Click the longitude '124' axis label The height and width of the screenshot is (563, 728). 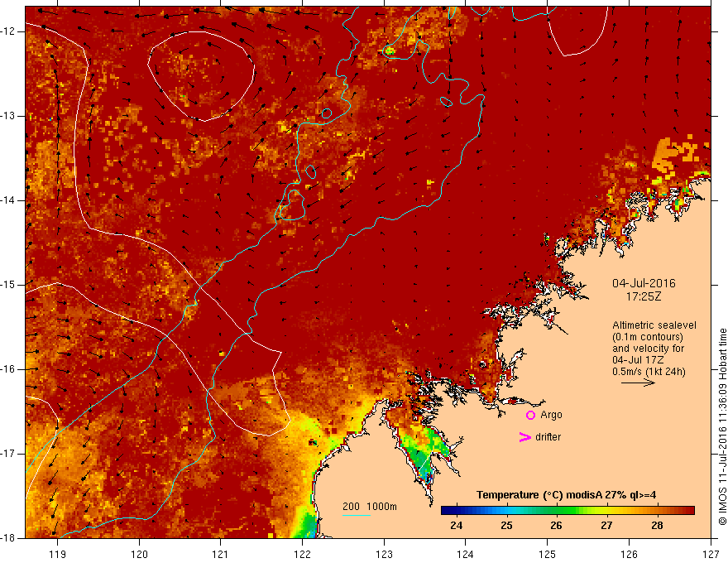pyautogui.click(x=466, y=554)
